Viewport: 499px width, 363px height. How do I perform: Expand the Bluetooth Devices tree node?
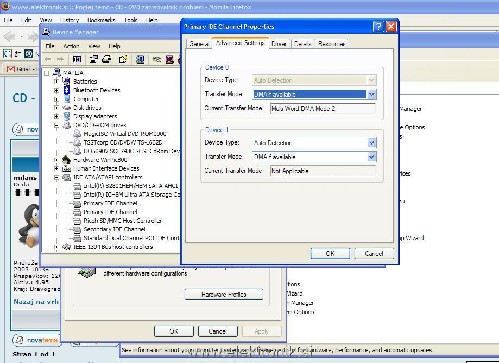[x=56, y=90]
